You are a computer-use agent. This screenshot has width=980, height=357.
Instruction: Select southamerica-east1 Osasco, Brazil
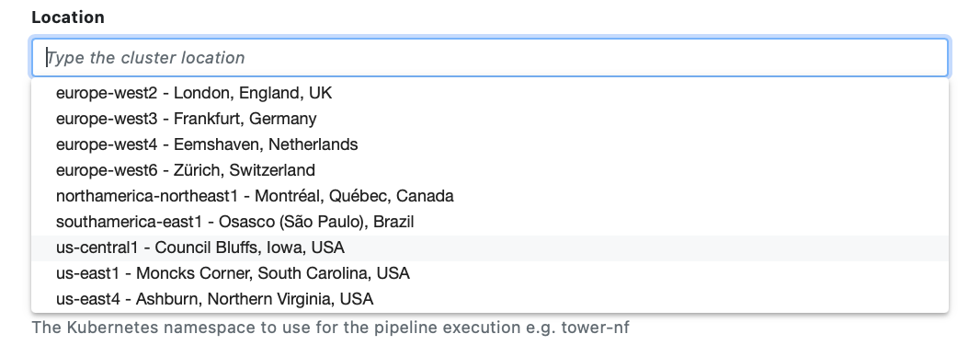tap(490, 222)
